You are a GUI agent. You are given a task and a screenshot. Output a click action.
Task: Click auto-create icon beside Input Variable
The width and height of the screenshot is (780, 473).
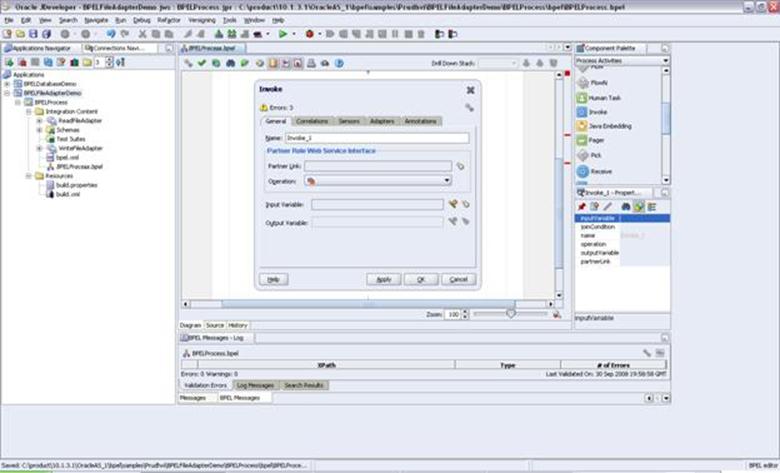point(453,204)
